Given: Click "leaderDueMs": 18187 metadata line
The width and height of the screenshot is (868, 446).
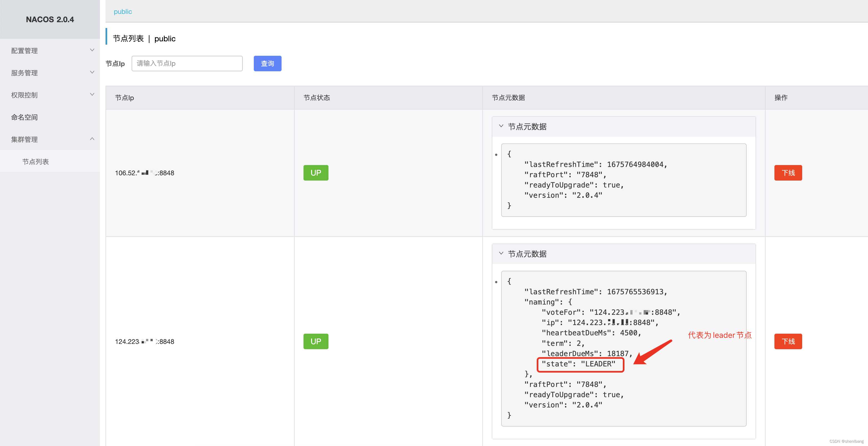Looking at the screenshot, I should pyautogui.click(x=587, y=353).
